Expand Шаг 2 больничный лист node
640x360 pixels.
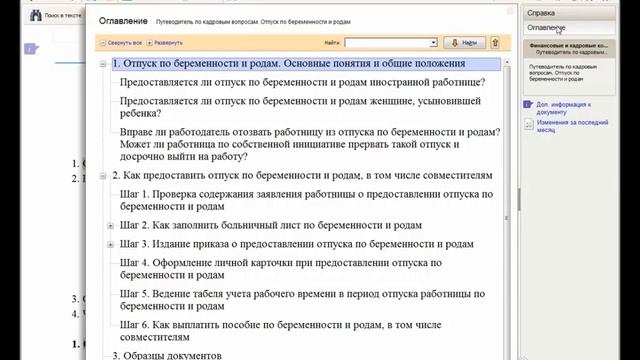[x=110, y=226]
